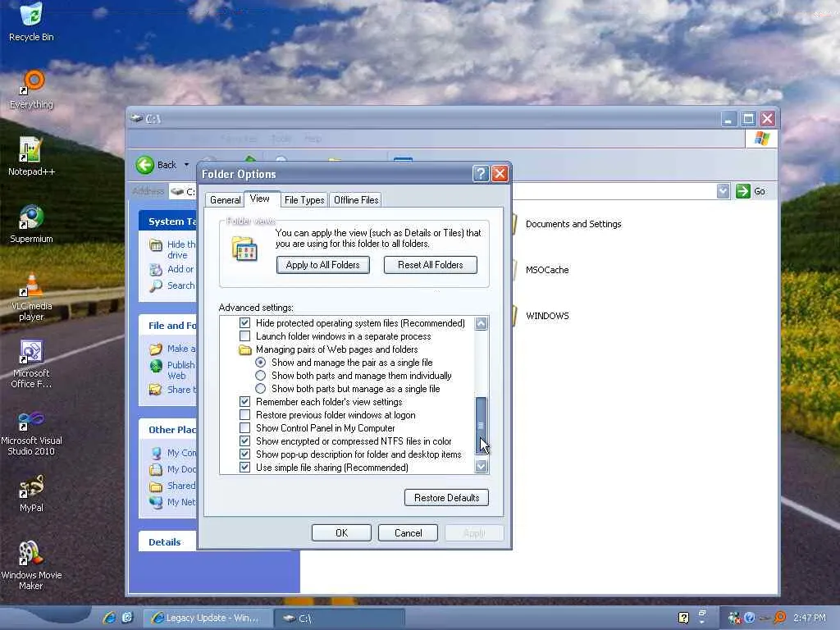The image size is (840, 630).
Task: Click the Details panel header
Action: 167,542
